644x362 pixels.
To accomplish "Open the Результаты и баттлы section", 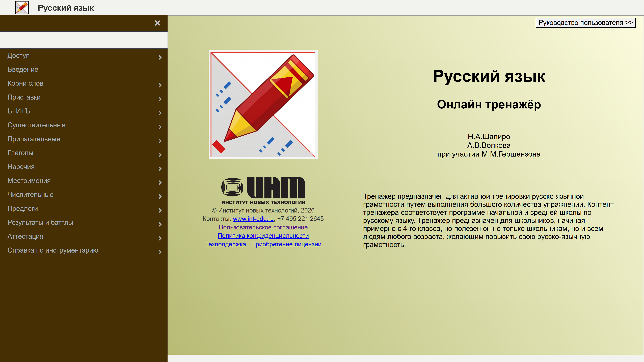I will pos(40,222).
